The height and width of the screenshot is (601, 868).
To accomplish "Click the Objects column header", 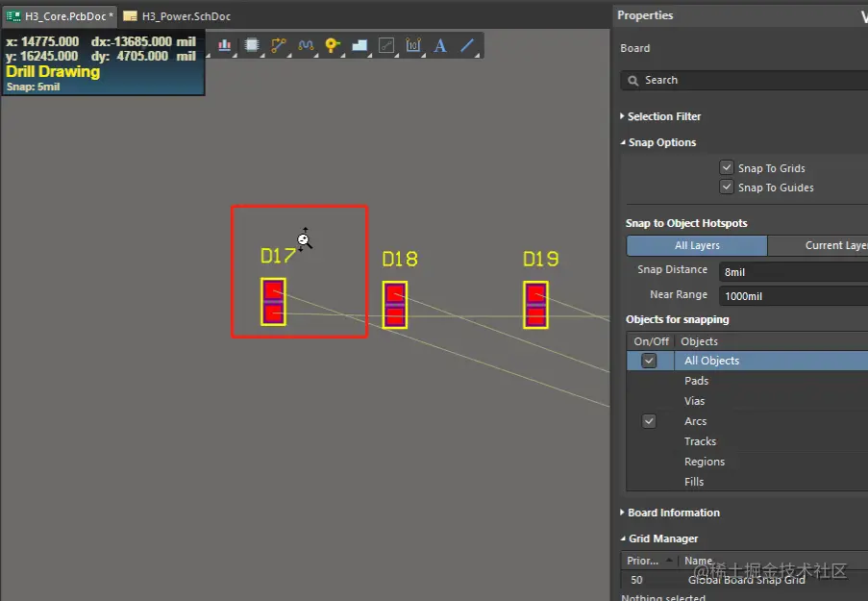I will (x=699, y=341).
